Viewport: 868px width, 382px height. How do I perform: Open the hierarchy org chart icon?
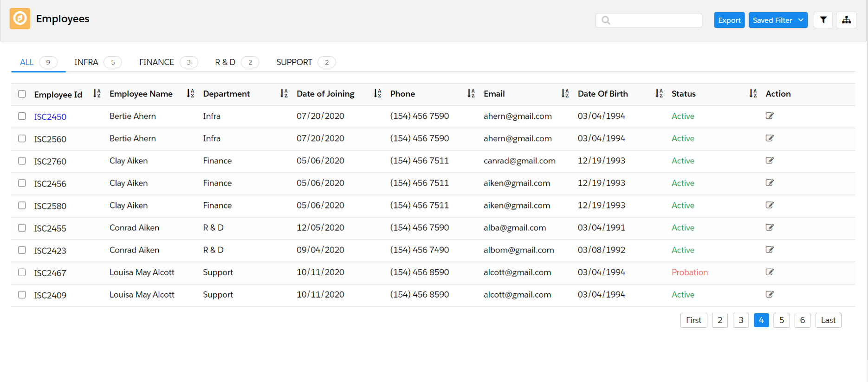(846, 20)
